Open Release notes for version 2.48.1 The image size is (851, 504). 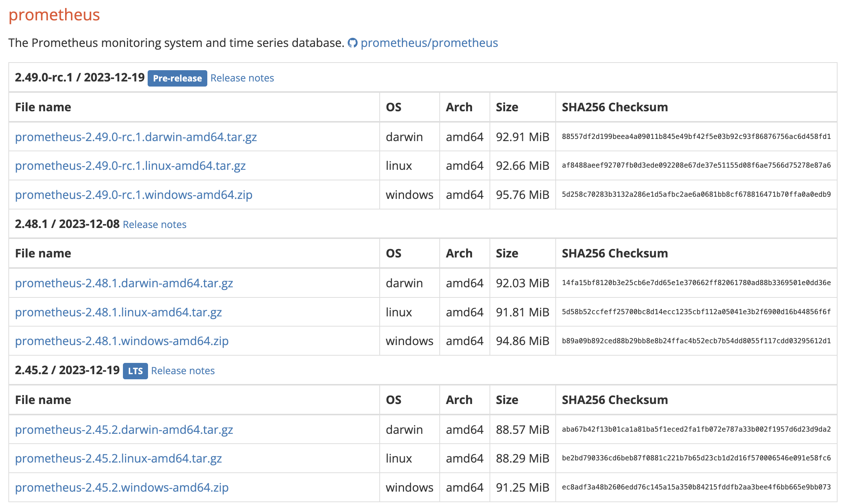click(x=155, y=224)
